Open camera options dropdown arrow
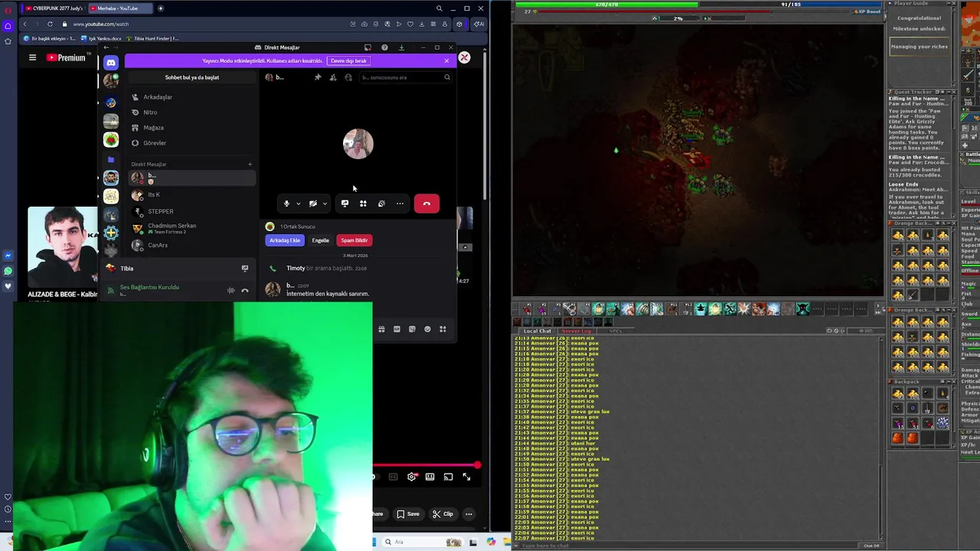Screen dimensions: 980x551 coord(325,204)
